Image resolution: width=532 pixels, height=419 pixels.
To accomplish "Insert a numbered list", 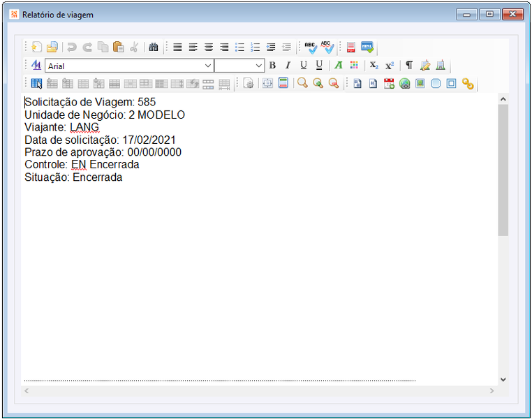I will click(255, 47).
